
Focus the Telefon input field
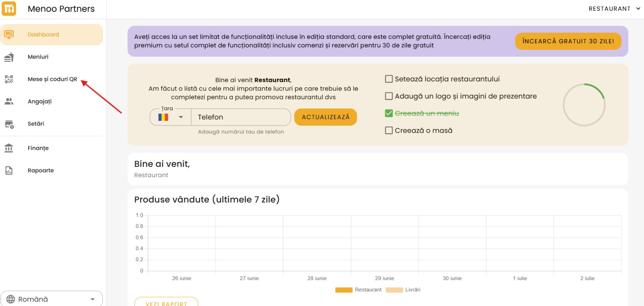(x=241, y=117)
